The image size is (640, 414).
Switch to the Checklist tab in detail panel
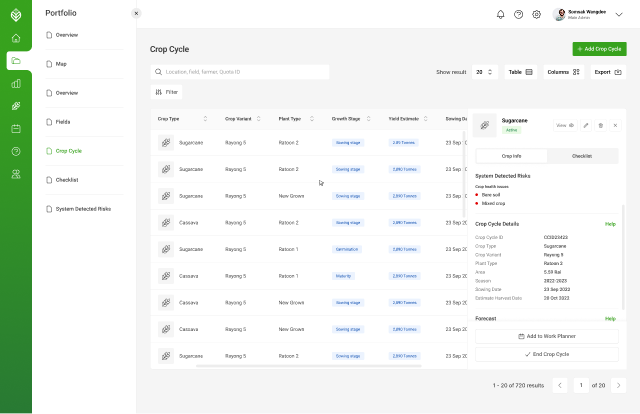click(x=582, y=156)
